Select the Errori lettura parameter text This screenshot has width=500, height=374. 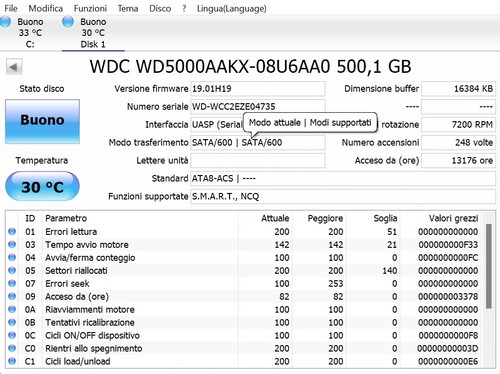(71, 231)
